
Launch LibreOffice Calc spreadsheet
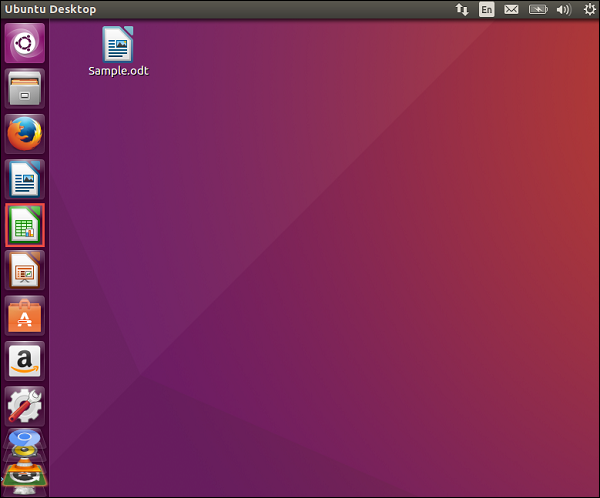click(x=24, y=225)
